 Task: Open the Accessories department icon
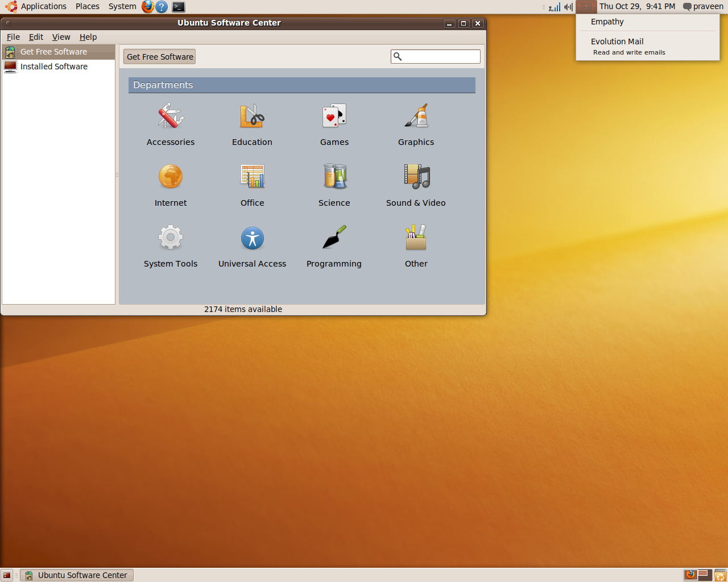(171, 117)
